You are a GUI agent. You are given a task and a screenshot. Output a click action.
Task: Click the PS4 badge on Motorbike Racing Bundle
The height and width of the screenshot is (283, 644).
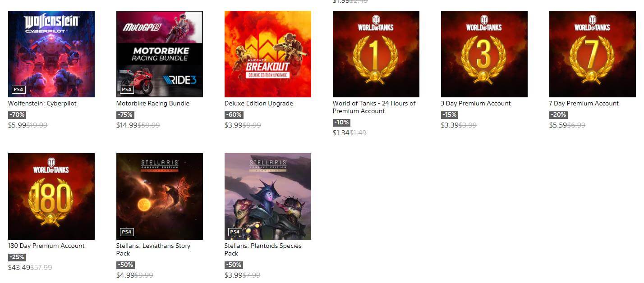126,90
